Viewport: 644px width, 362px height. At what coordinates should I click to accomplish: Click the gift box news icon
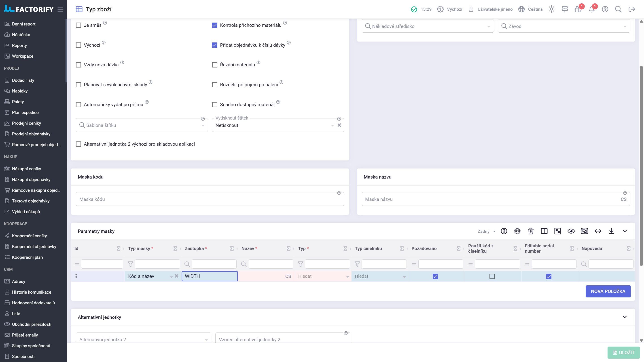578,9
